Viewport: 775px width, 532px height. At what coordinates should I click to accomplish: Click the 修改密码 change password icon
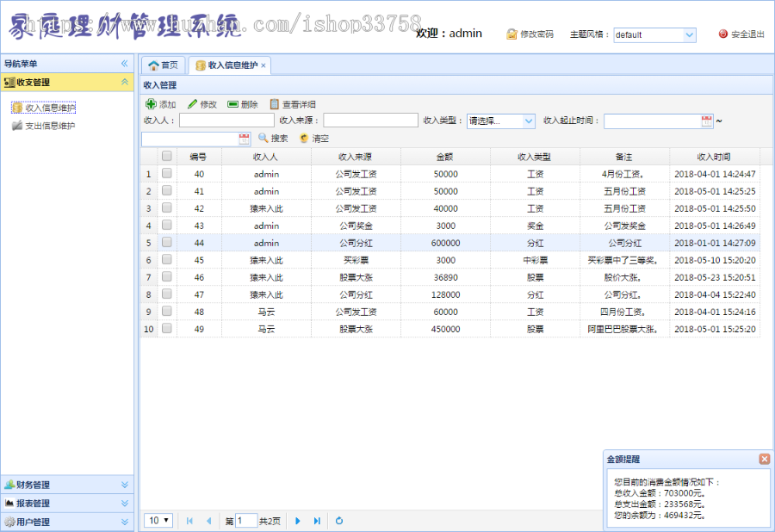point(512,34)
